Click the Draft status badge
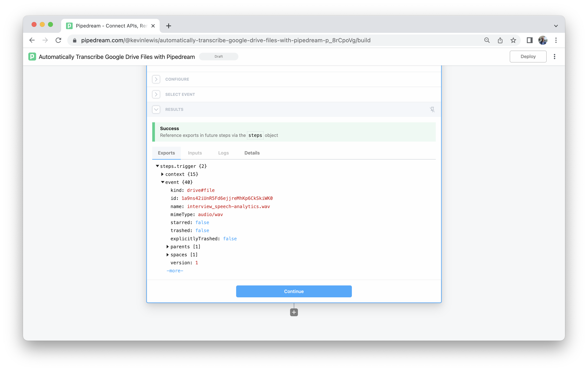The width and height of the screenshot is (588, 371). click(218, 56)
